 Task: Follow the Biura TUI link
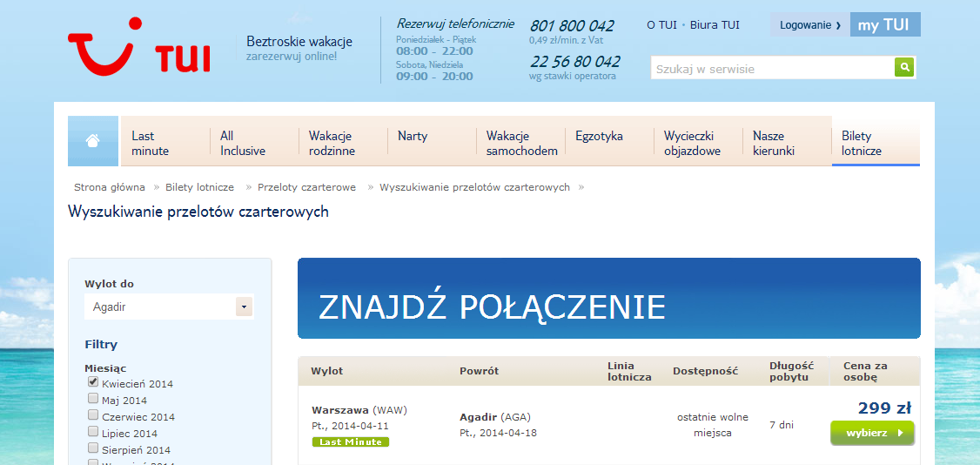[715, 25]
